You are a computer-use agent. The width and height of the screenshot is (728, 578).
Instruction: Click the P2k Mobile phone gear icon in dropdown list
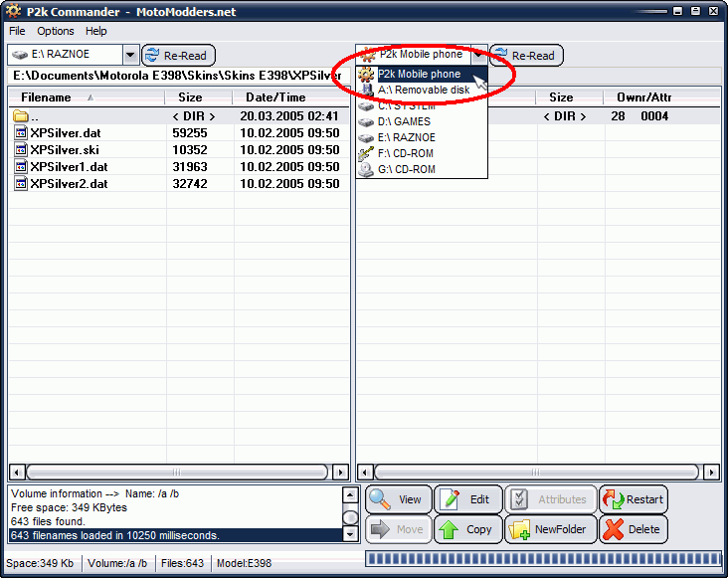tap(366, 75)
